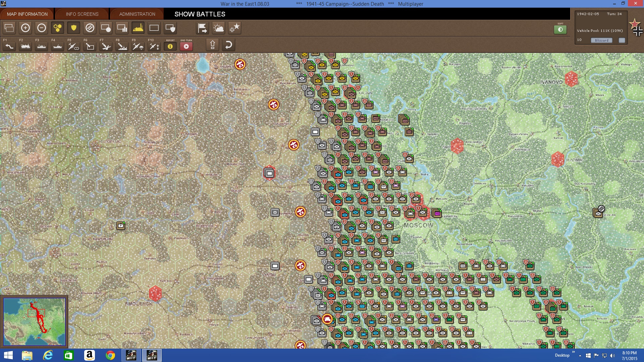The width and height of the screenshot is (644, 362).
Task: Launch Internet Explorer from taskbar
Action: coord(48,355)
